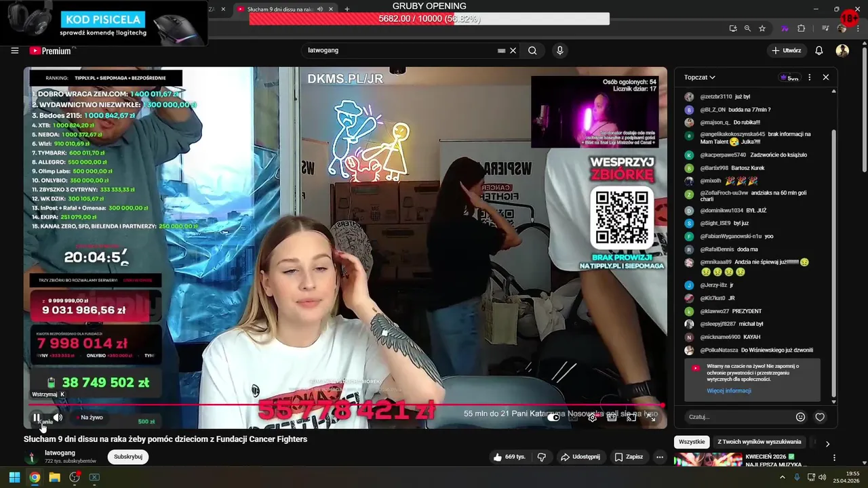The height and width of the screenshot is (488, 868).
Task: Open the taskbar clock showing 19:55
Action: coord(848,477)
